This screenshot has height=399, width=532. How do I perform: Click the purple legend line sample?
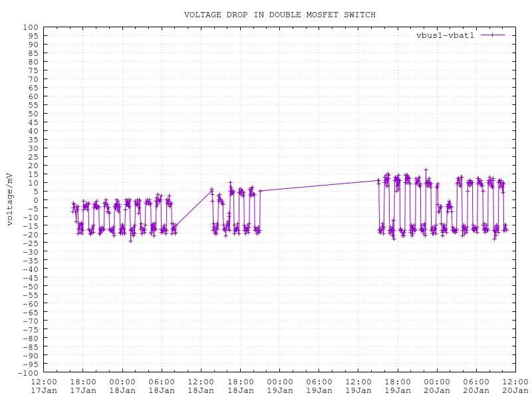493,35
